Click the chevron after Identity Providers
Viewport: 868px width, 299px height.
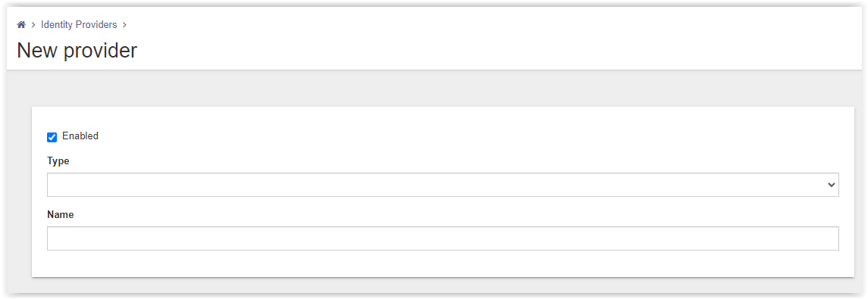[x=124, y=25]
